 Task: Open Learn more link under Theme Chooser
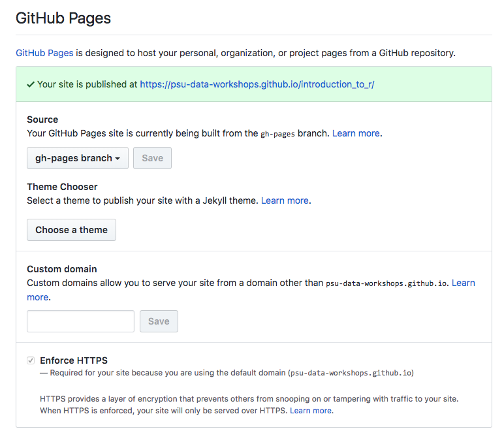pos(285,200)
